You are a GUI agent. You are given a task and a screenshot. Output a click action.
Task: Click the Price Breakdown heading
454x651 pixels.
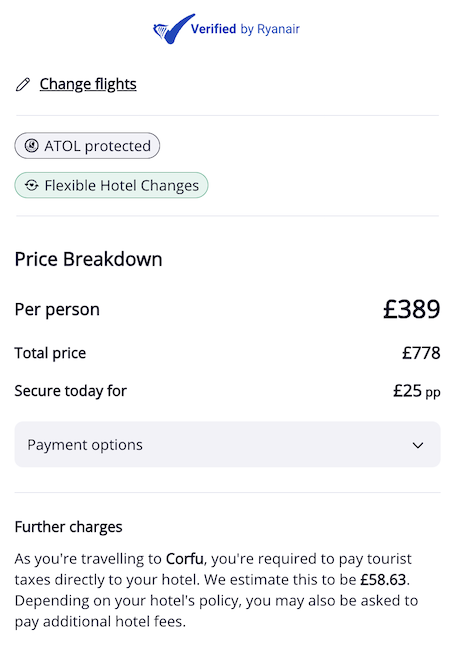(x=88, y=259)
